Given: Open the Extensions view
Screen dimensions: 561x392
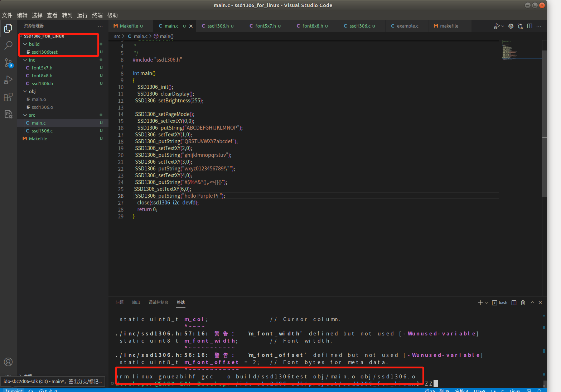Looking at the screenshot, I should click(8, 97).
